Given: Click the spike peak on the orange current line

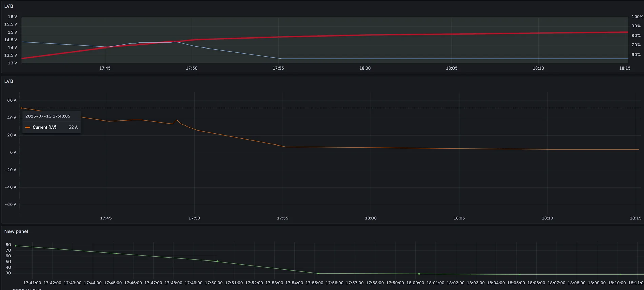Looking at the screenshot, I should pos(176,120).
